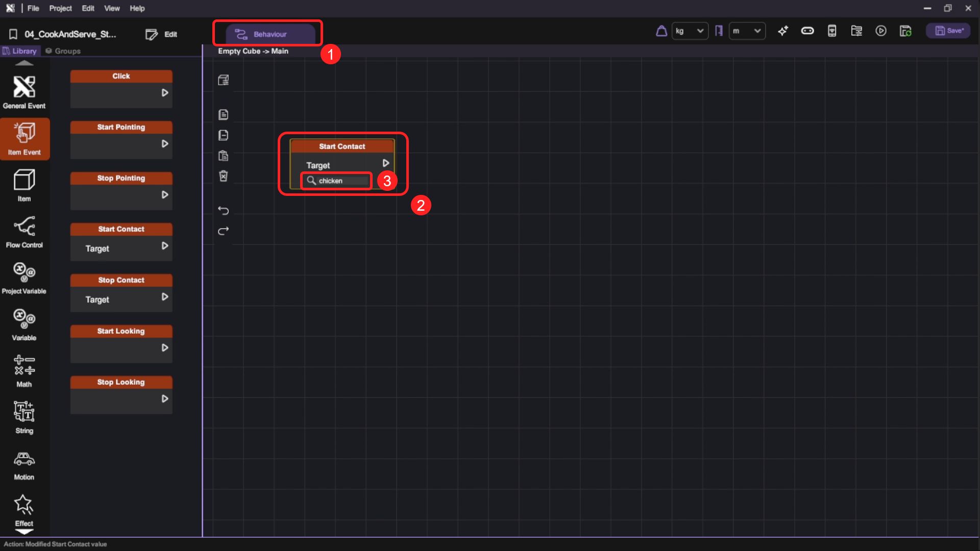The height and width of the screenshot is (551, 980).
Task: Click the trash delete icon in canvas toolbar
Action: click(224, 176)
